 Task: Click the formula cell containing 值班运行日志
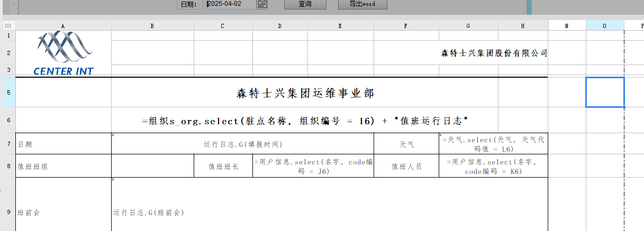tap(305, 121)
